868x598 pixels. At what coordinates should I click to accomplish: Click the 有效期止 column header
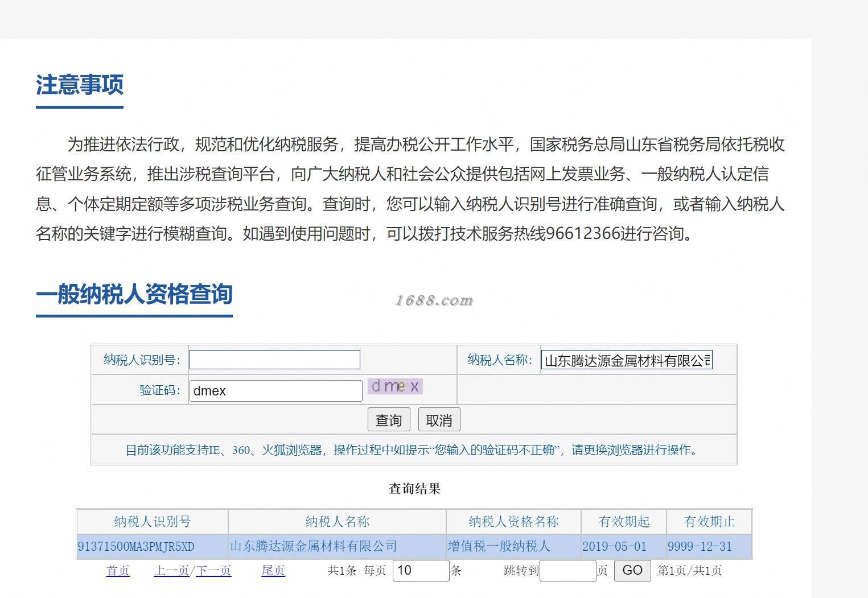click(709, 522)
